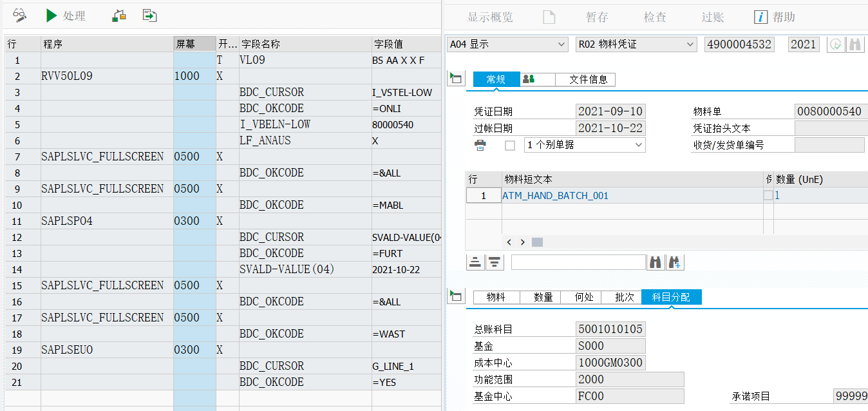868x411 pixels.
Task: Click the horizontal scrollbar right arrow
Action: pyautogui.click(x=522, y=242)
